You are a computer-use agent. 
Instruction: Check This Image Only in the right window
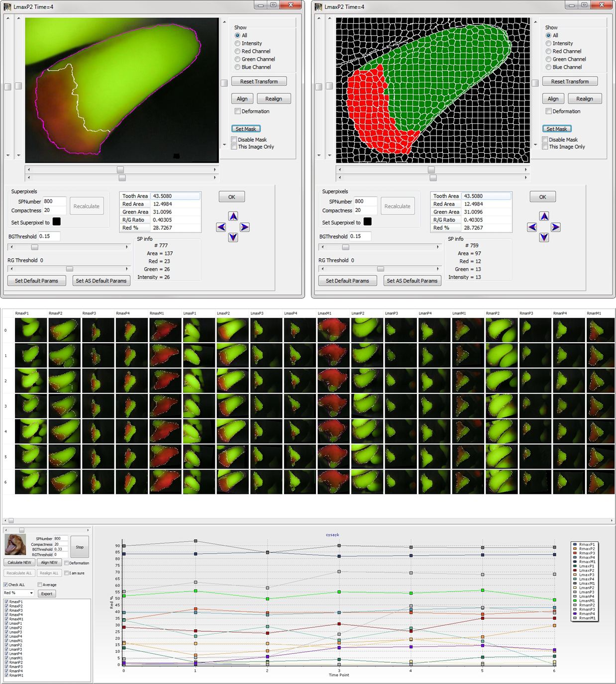click(545, 146)
